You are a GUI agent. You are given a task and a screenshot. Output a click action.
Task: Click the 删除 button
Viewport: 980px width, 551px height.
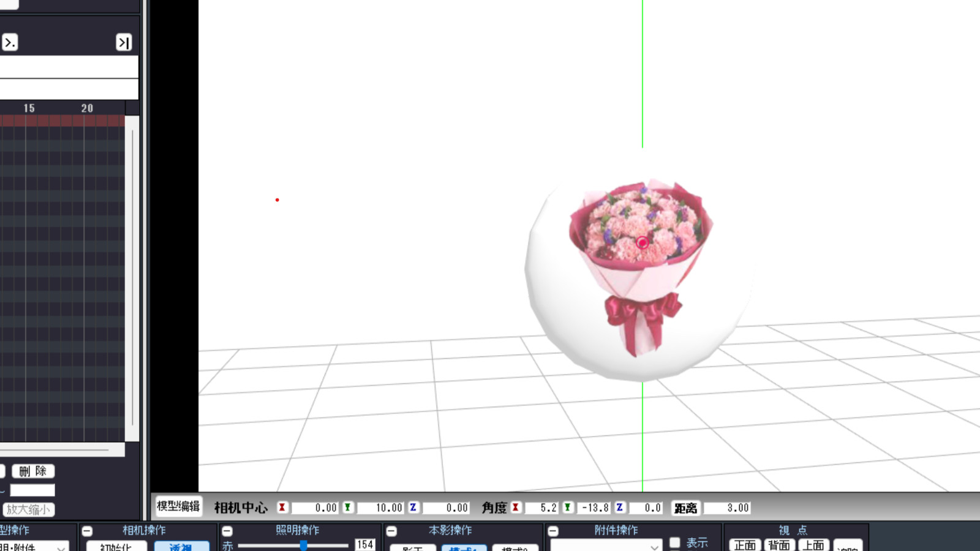(33, 471)
